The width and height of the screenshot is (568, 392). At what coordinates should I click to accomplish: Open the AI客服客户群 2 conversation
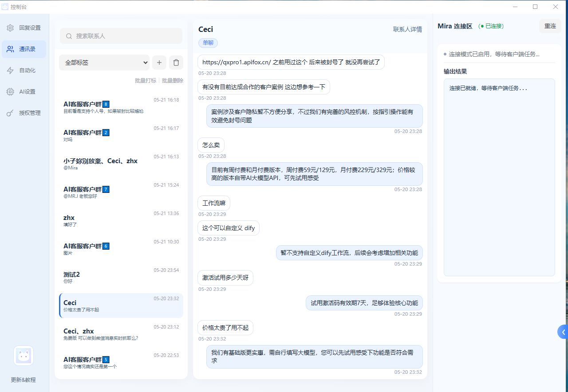[121, 135]
